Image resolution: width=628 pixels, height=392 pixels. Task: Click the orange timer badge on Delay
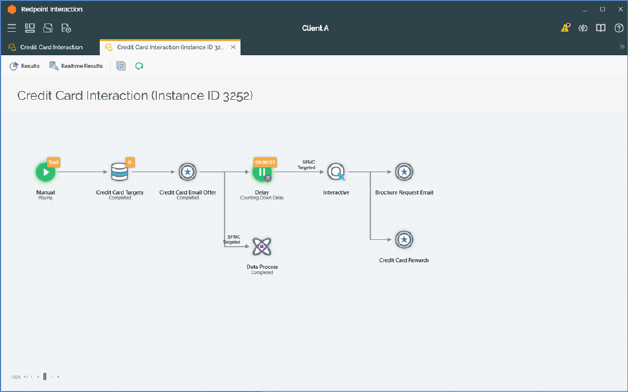[x=265, y=162]
